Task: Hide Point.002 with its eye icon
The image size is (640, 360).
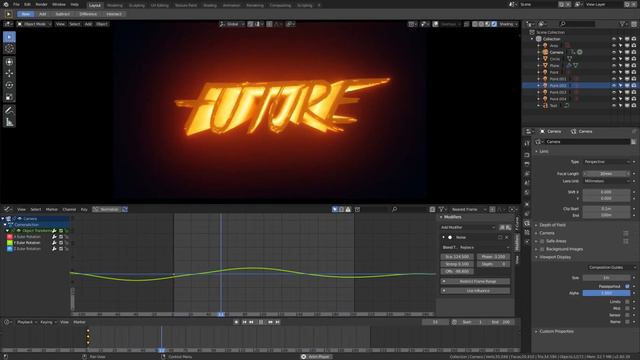Action: (x=613, y=86)
